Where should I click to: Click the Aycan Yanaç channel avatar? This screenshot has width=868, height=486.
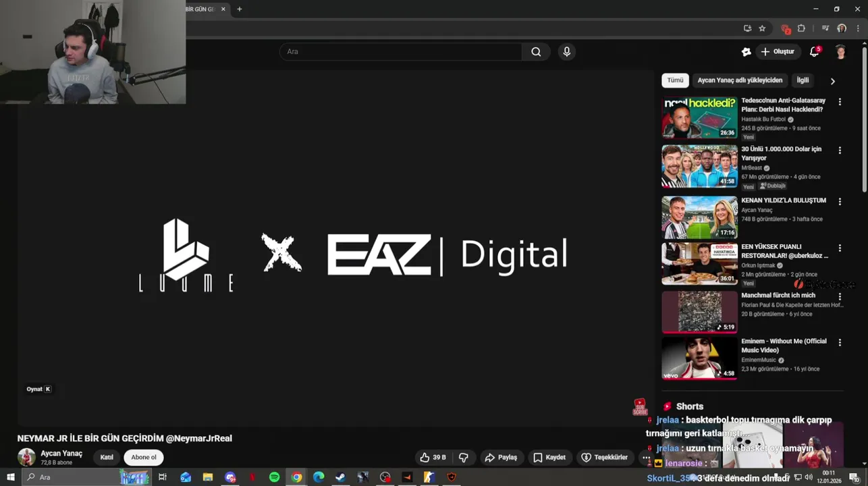click(26, 457)
